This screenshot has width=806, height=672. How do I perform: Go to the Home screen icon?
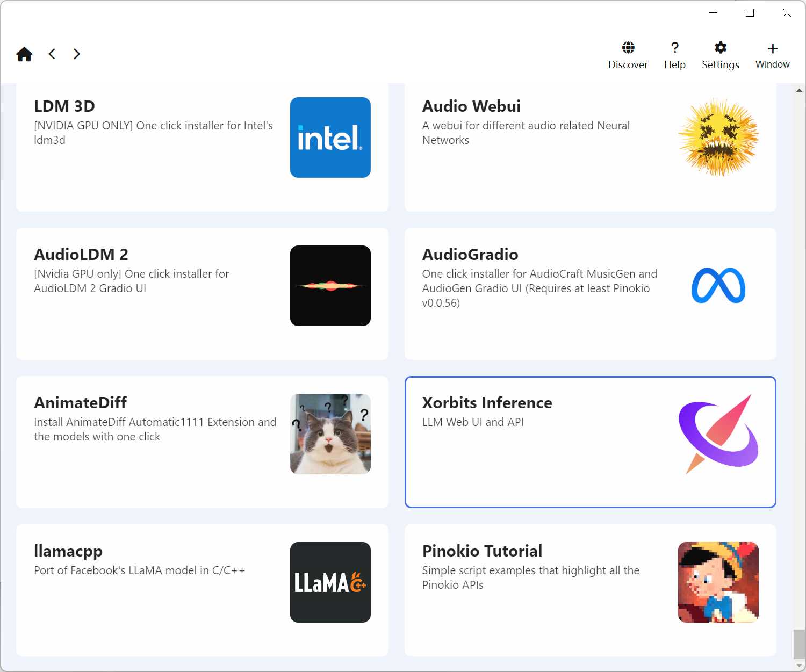(x=24, y=54)
